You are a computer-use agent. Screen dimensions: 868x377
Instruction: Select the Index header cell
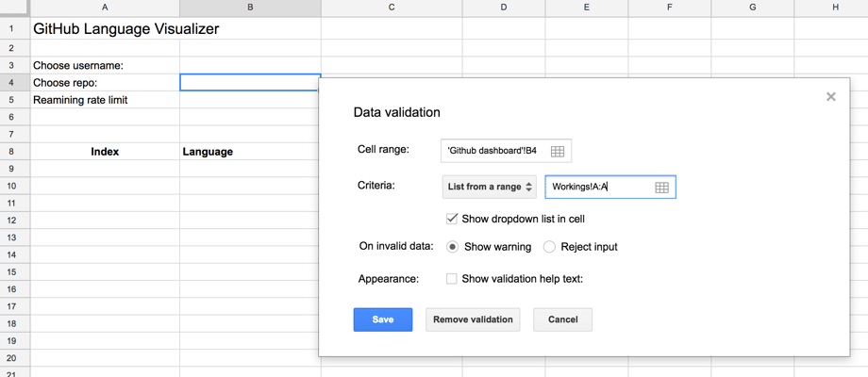(x=105, y=152)
